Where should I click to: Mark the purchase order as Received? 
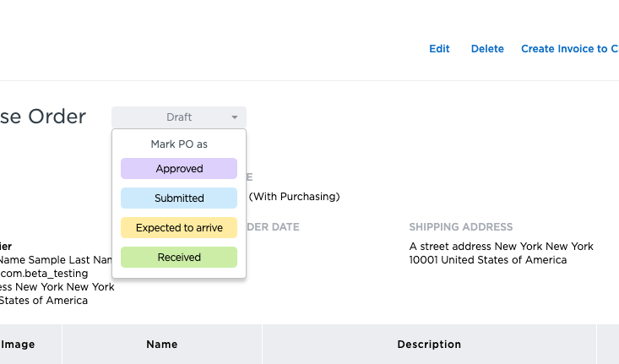coord(179,257)
